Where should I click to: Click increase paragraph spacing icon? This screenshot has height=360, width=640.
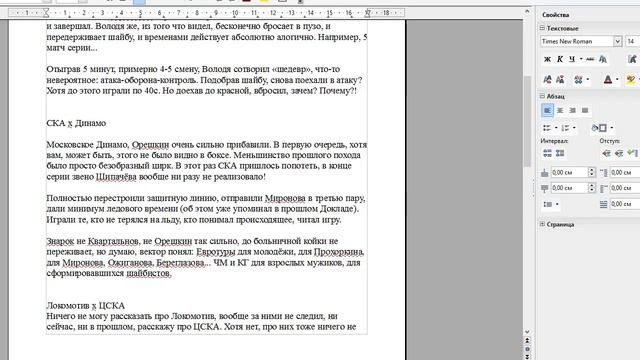[x=547, y=153]
